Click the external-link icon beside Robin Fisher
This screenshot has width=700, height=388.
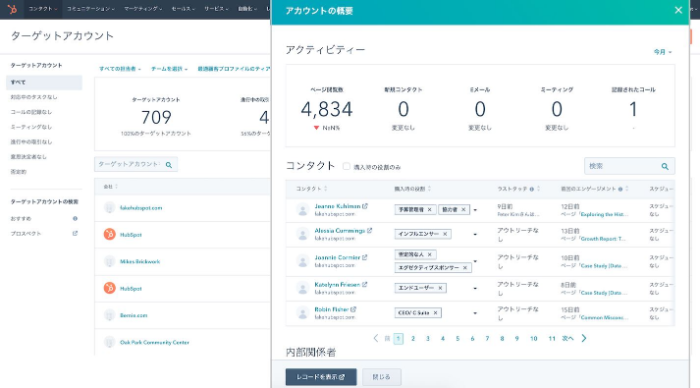tap(354, 309)
